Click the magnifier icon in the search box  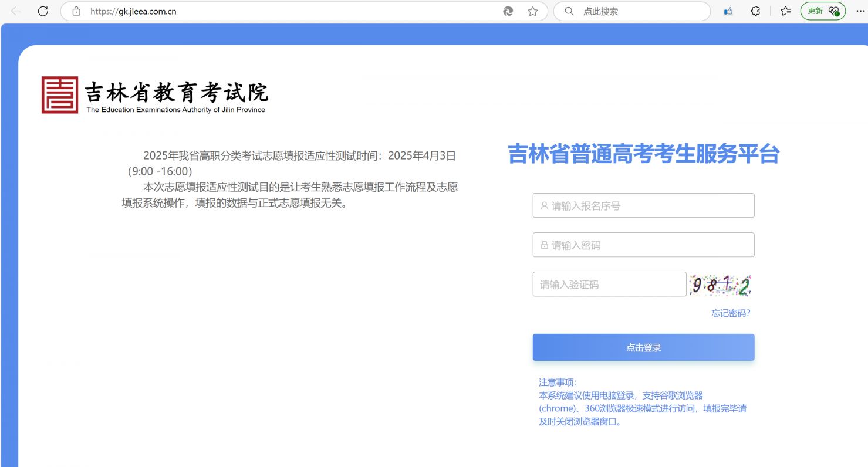point(569,11)
